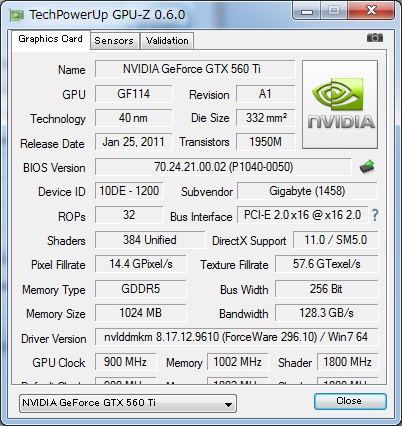402x426 pixels.
Task: Click the 'DirectX Support' label
Action: point(249,241)
